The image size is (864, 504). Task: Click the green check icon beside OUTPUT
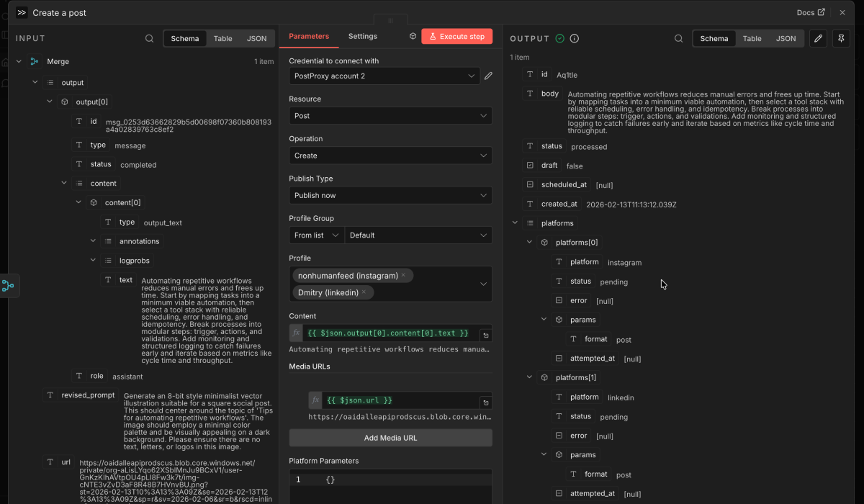pyautogui.click(x=559, y=38)
